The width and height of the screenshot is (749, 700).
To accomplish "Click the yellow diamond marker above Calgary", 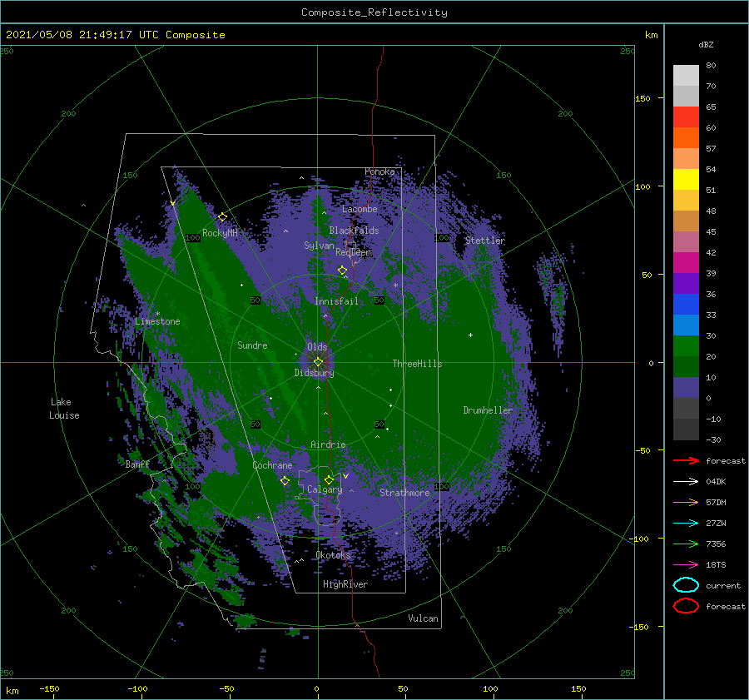I will pyautogui.click(x=329, y=479).
